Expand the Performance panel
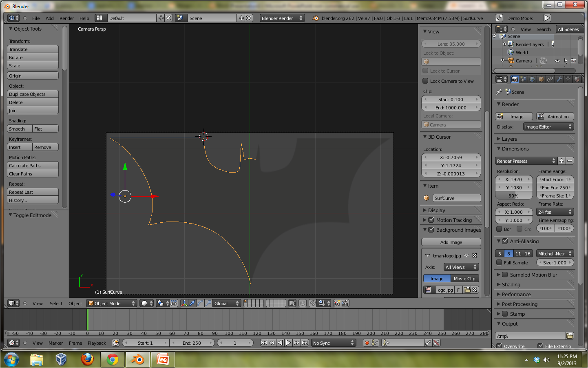This screenshot has height=368, width=588. [x=516, y=294]
